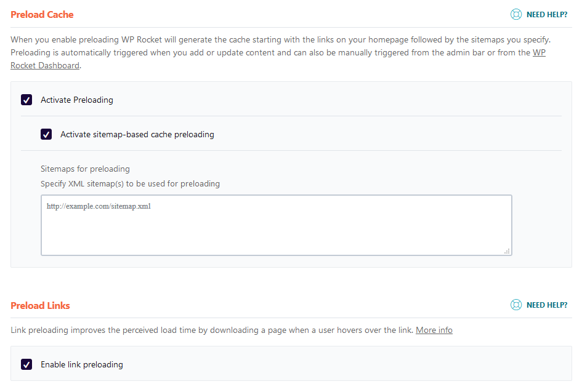Screen dimensions: 582x392
Task: Follow the More info link
Action: 434,330
